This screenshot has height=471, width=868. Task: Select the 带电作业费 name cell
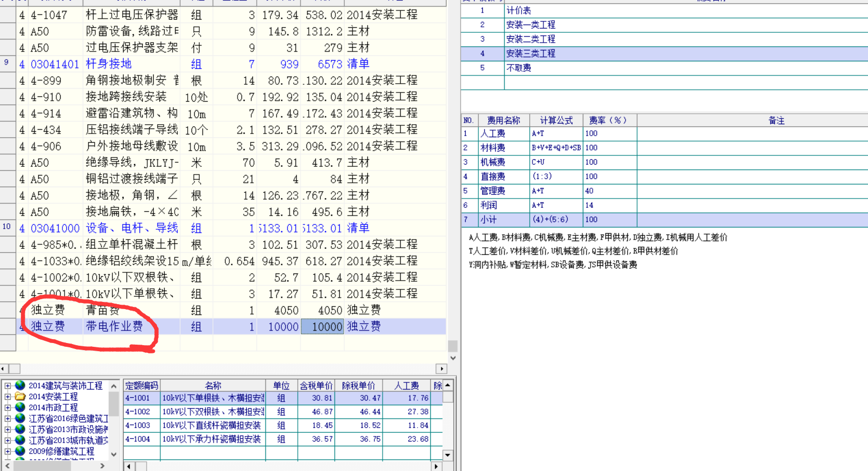(x=131, y=327)
